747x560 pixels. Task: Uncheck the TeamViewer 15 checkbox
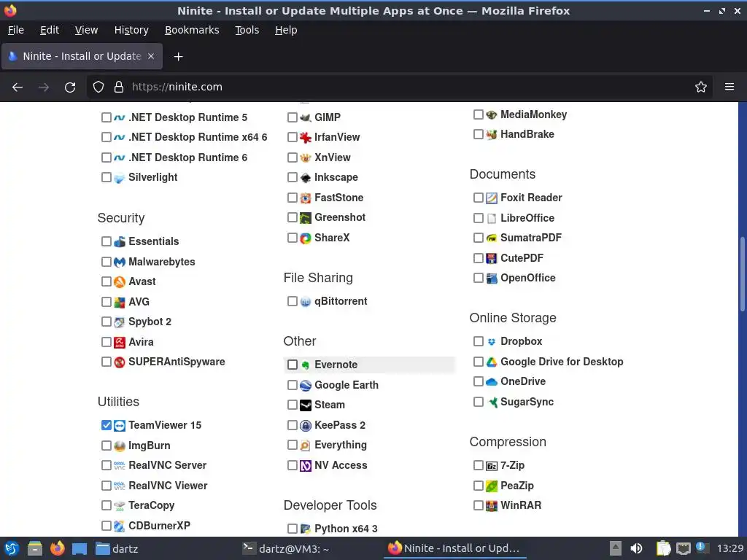tap(107, 425)
